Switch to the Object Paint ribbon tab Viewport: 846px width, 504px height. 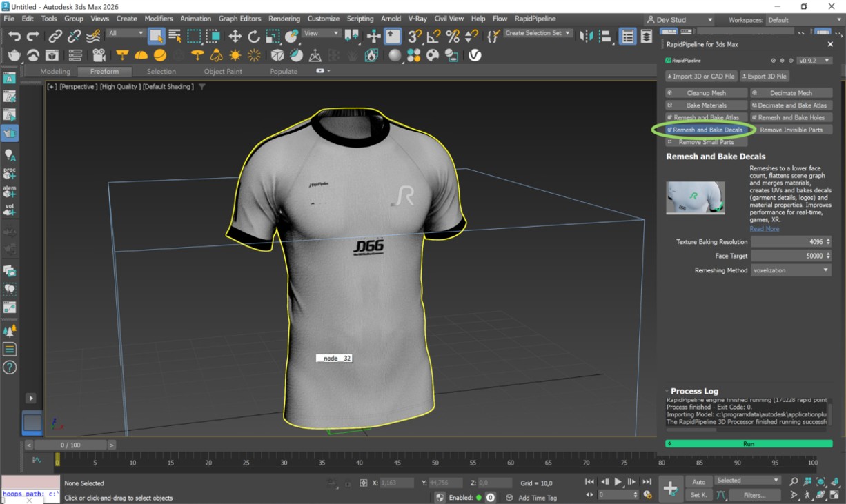(x=223, y=71)
